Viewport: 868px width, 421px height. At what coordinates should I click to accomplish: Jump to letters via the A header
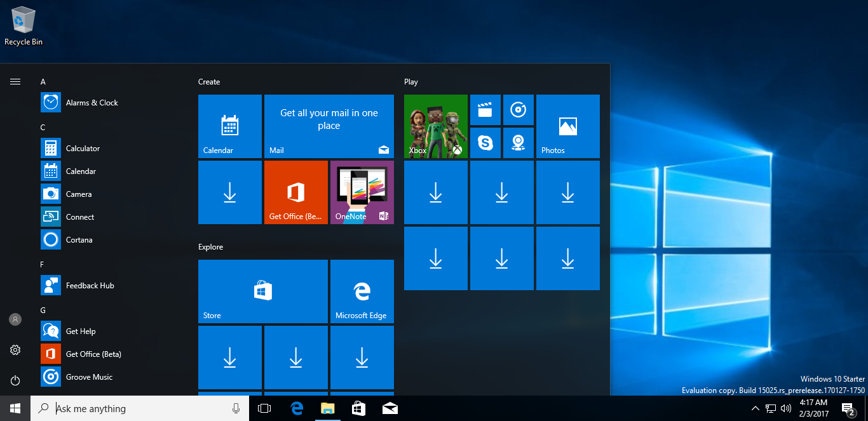[x=43, y=82]
